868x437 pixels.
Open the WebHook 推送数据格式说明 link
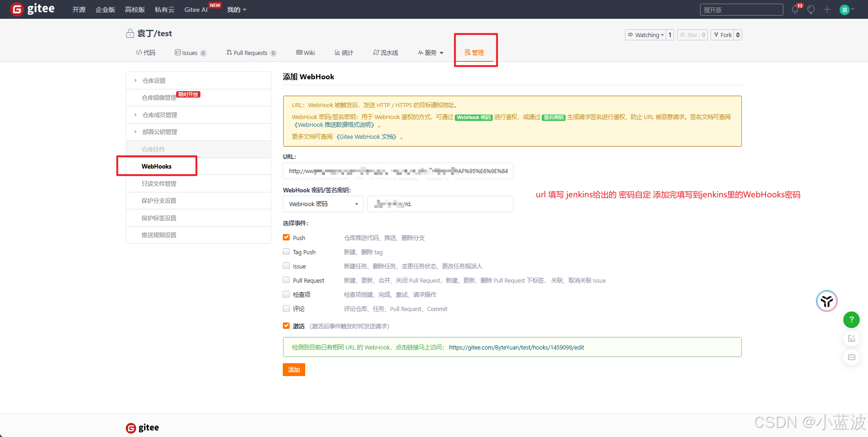click(x=335, y=125)
